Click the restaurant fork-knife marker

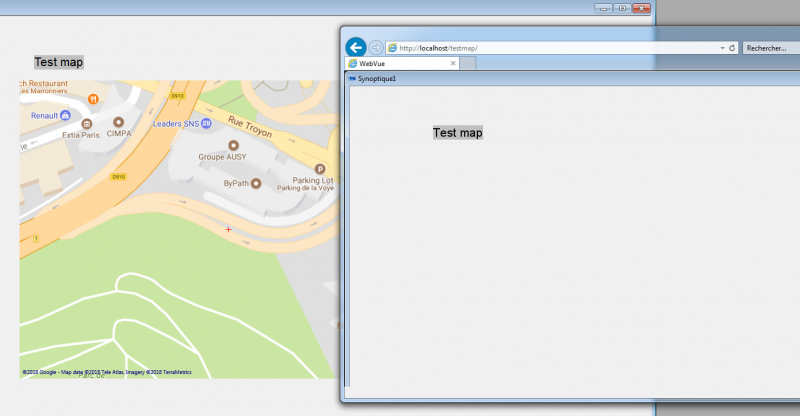(x=93, y=99)
